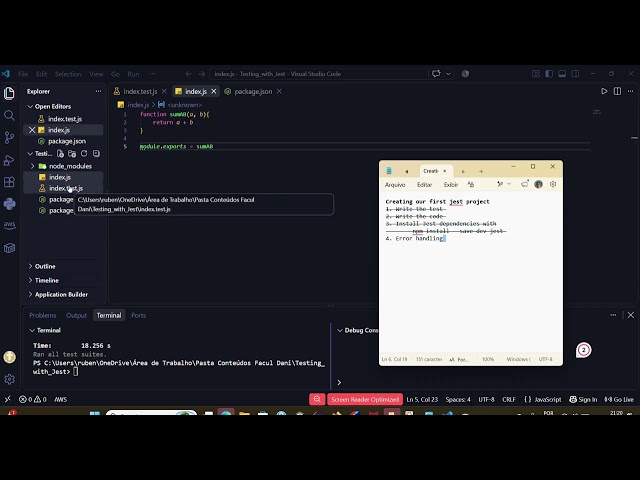The width and height of the screenshot is (640, 480).
Task: Click Customize Layout icon in title bar
Action: (536, 74)
